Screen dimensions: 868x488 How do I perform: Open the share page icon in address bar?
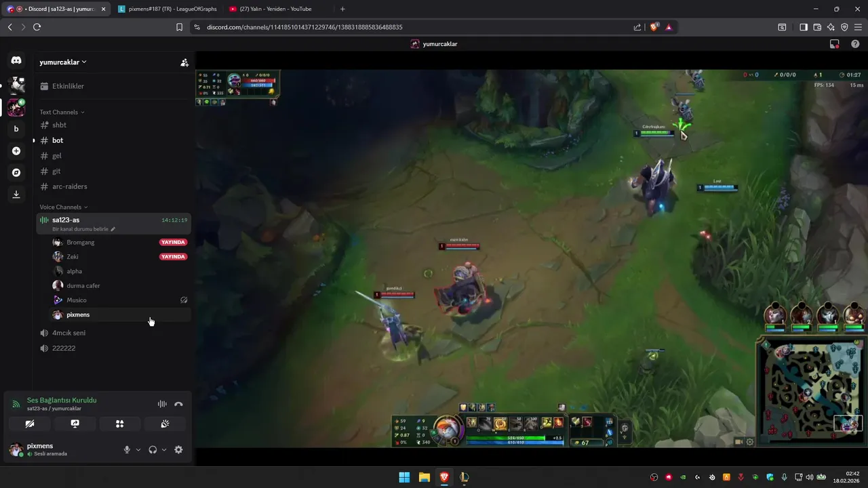click(637, 27)
